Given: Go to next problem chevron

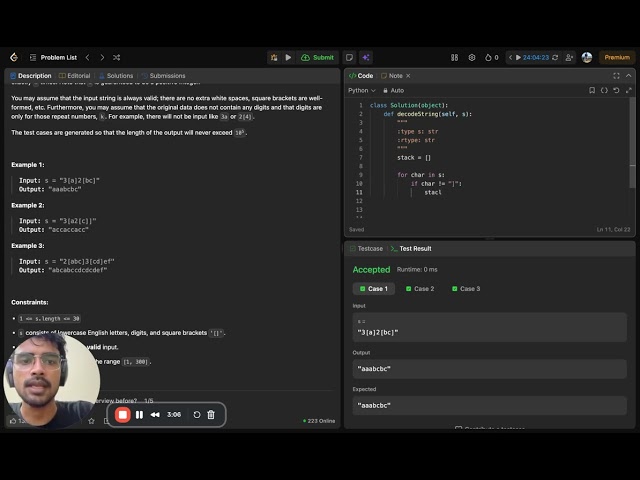Looking at the screenshot, I should (x=102, y=58).
